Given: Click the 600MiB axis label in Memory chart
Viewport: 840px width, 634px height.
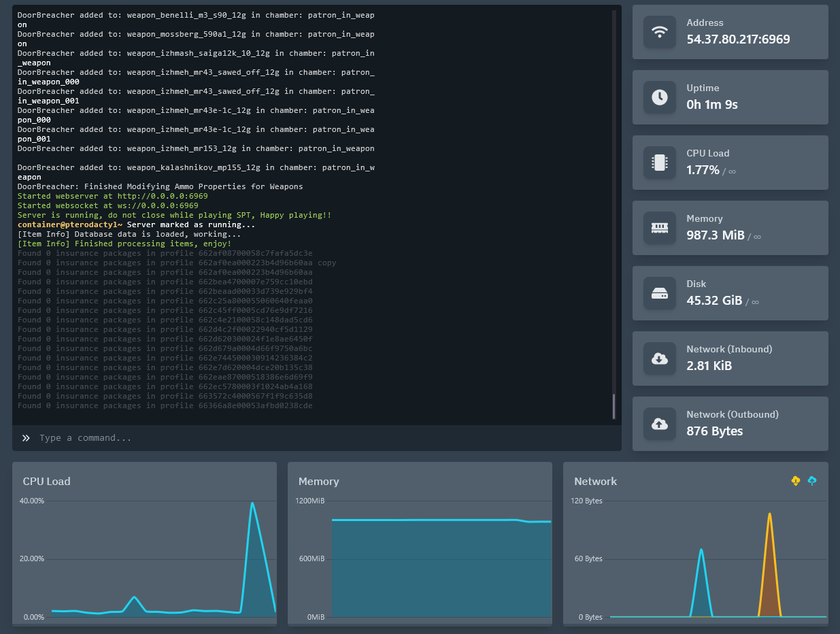Looking at the screenshot, I should click(312, 558).
